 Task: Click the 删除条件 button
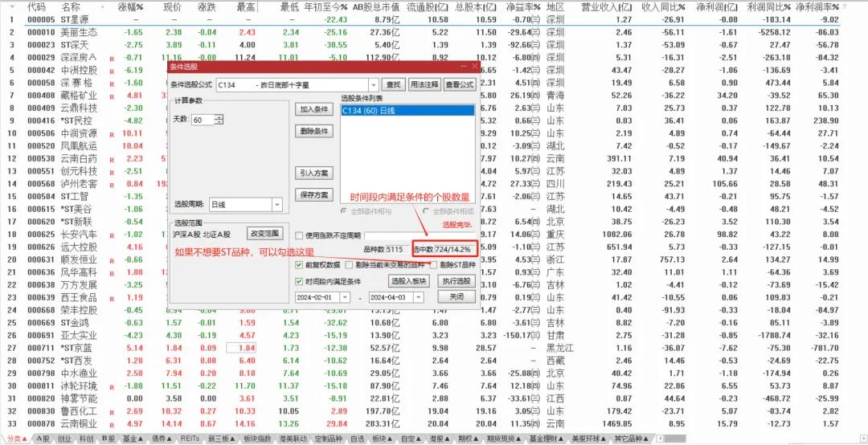coord(314,131)
